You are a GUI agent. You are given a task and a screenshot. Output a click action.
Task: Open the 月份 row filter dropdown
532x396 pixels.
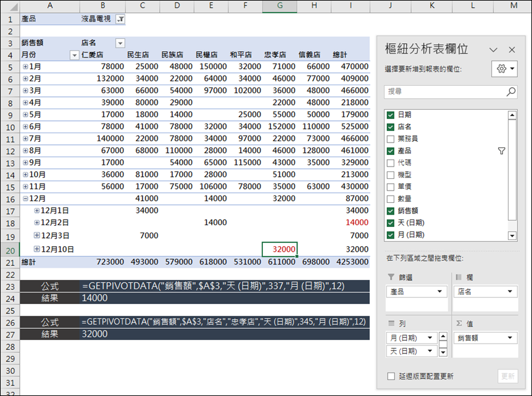(x=74, y=56)
